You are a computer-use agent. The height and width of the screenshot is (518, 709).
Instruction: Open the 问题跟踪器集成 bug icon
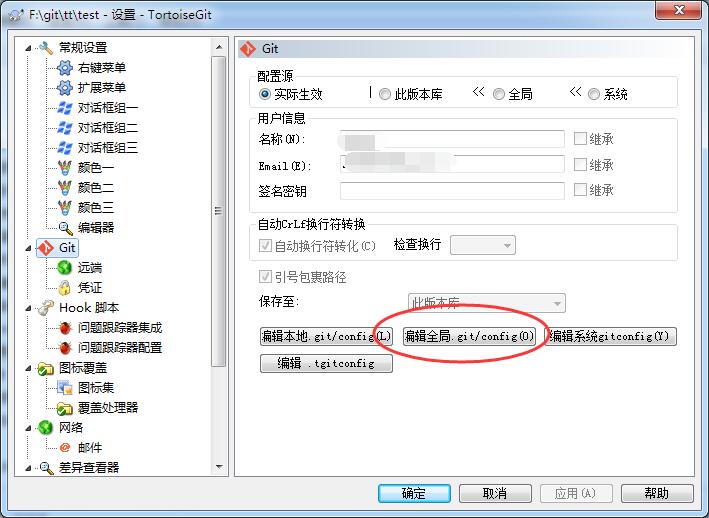point(65,328)
